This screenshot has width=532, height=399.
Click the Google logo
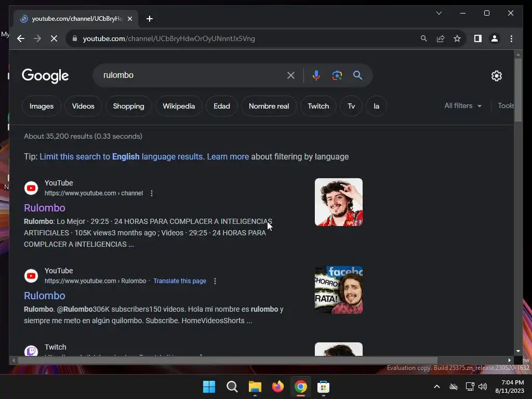tap(45, 76)
